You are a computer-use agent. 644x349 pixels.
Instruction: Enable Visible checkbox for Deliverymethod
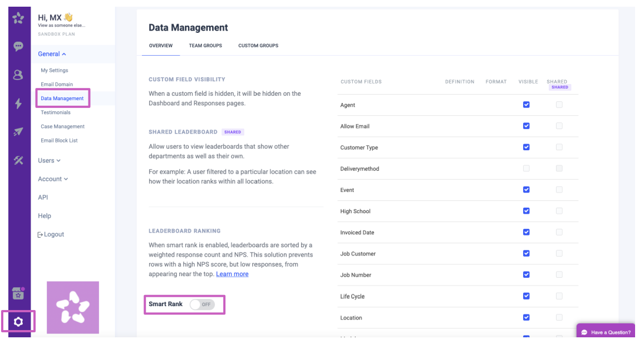(x=526, y=169)
